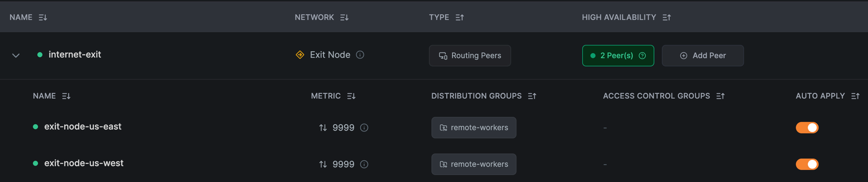Sort by NETWORK column icon
This screenshot has width=868, height=182.
click(344, 17)
